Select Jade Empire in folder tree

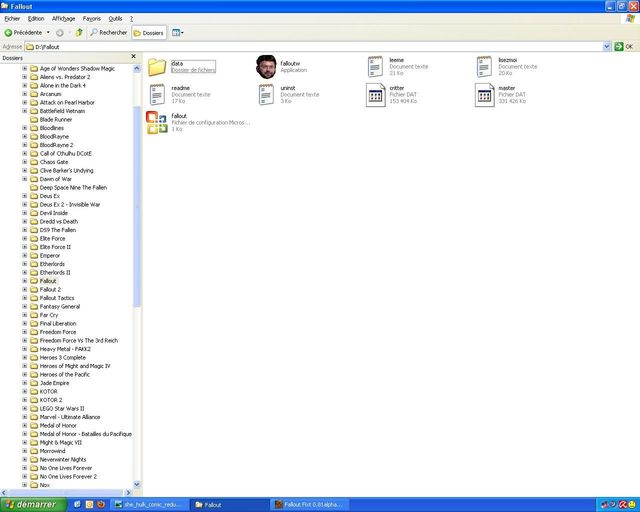[x=54, y=383]
